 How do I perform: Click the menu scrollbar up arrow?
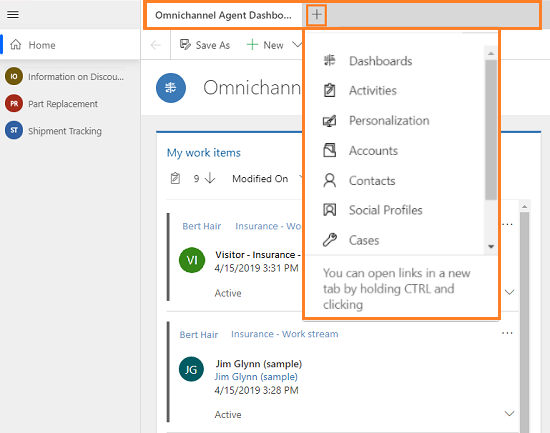pyautogui.click(x=491, y=53)
